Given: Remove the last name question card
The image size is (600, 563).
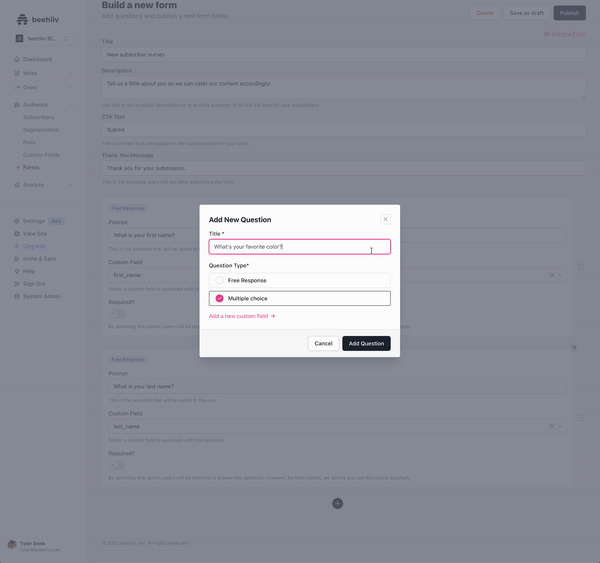Looking at the screenshot, I should (x=574, y=348).
